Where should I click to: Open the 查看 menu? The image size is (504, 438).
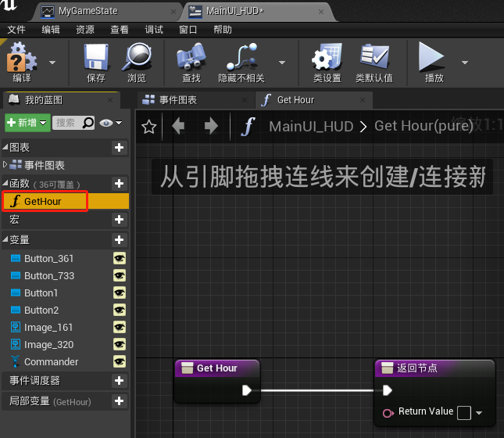tap(120, 30)
